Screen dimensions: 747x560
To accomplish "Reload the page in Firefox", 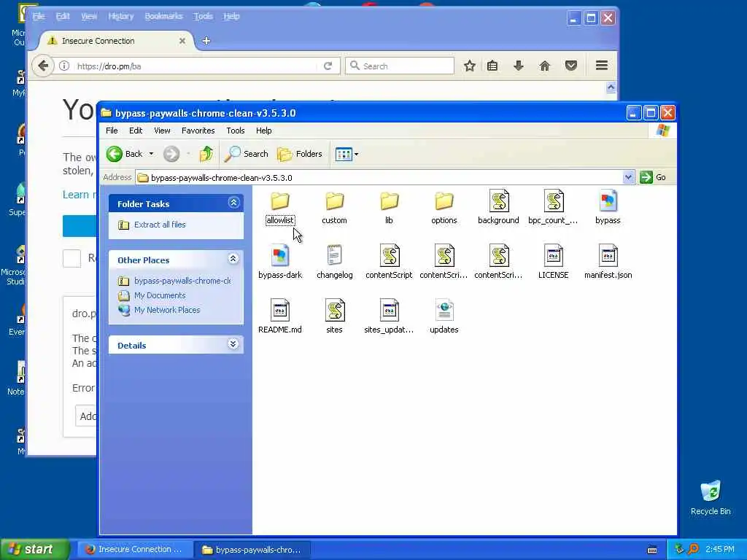I will (x=328, y=66).
